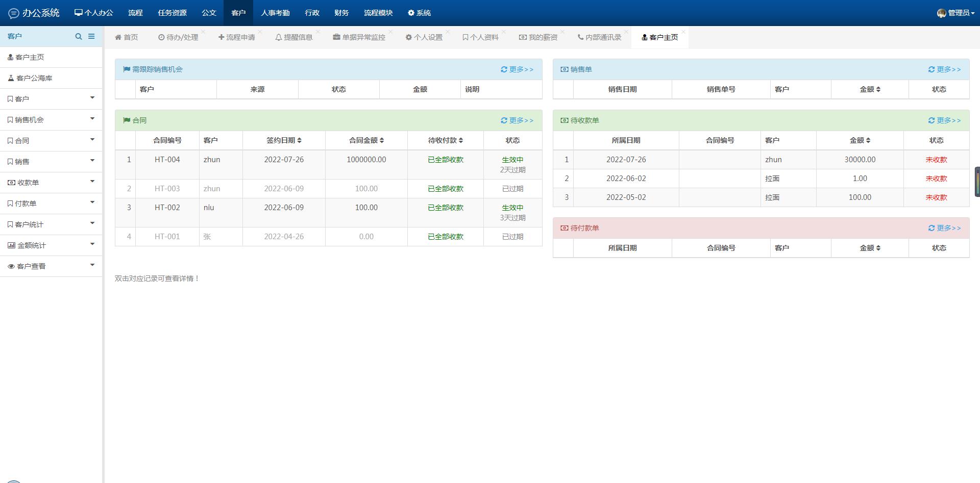The height and width of the screenshot is (483, 980).
Task: Click the administrator avatar picture at top right
Action: (941, 13)
